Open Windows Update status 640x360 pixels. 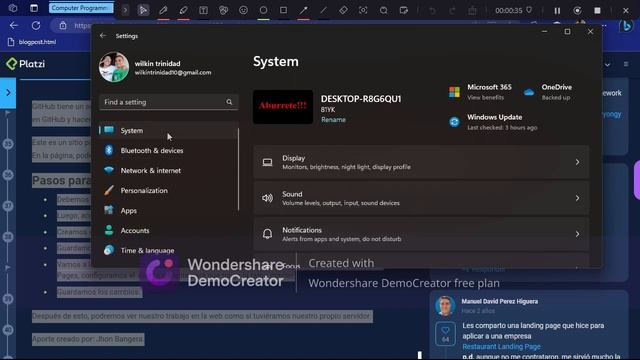pyautogui.click(x=493, y=122)
